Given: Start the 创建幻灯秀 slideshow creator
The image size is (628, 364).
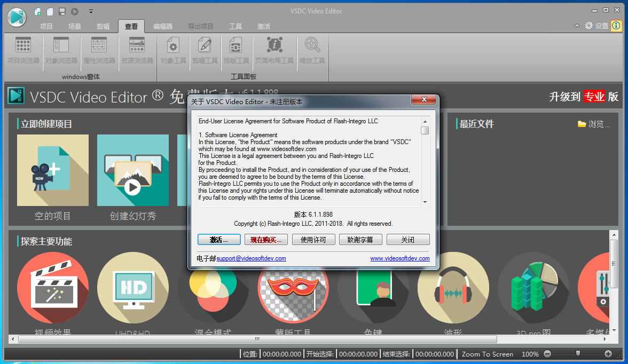Looking at the screenshot, I should point(133,170).
